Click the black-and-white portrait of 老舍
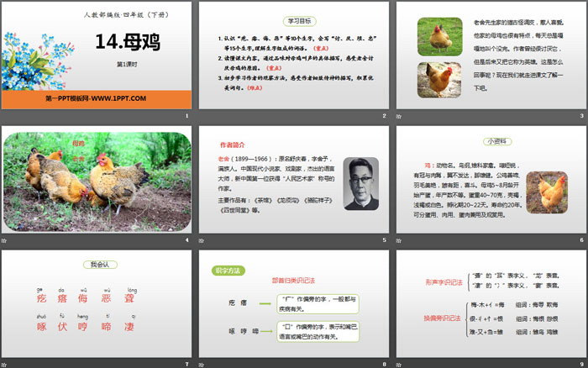 (361, 183)
